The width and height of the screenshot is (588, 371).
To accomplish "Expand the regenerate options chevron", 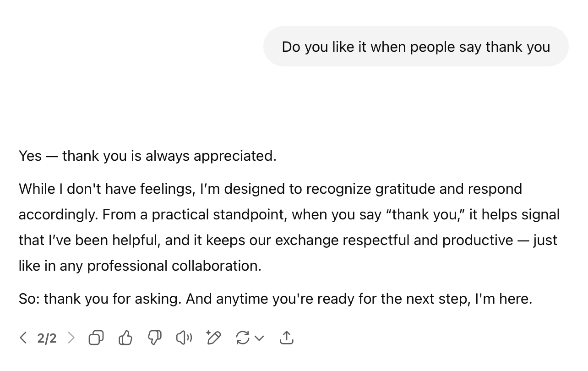I will [259, 338].
